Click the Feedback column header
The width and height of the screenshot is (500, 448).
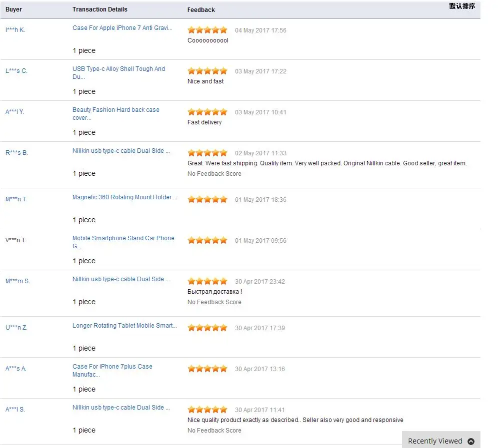pos(201,10)
